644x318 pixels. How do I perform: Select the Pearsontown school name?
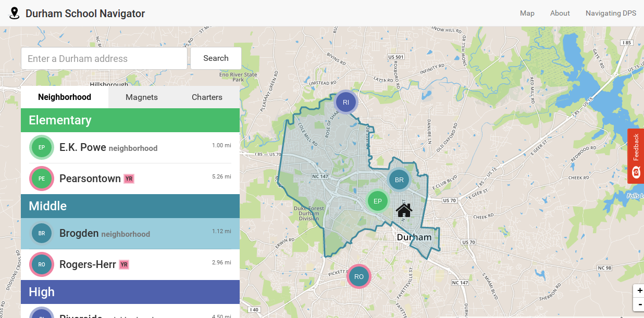[x=90, y=179]
